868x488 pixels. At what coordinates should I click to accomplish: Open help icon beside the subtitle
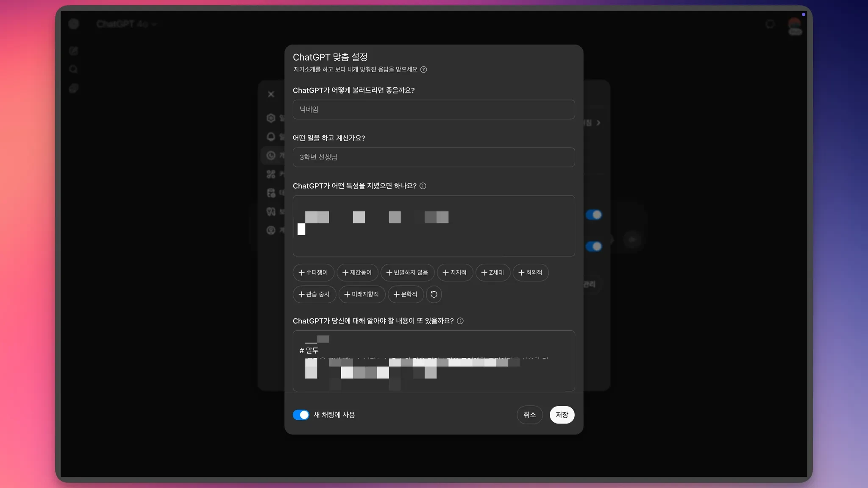point(423,70)
